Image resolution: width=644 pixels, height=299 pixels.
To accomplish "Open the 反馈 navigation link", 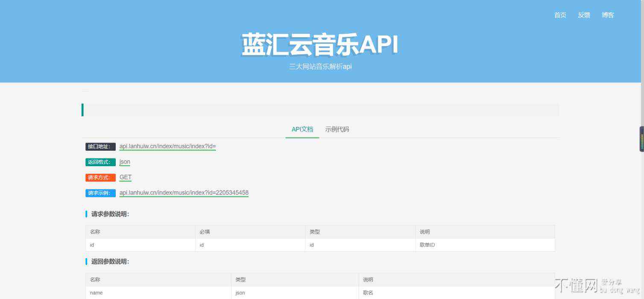I will 584,15.
